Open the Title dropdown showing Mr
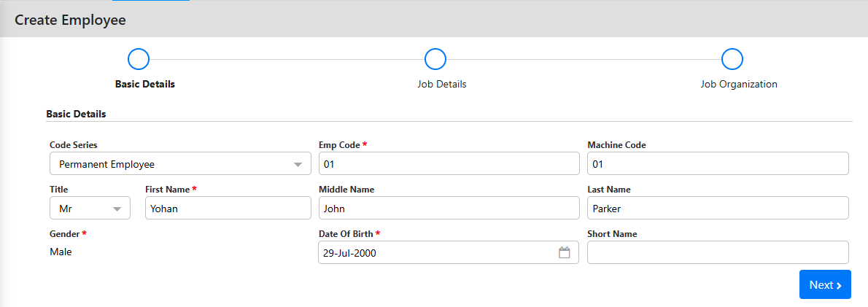The image size is (868, 307). [x=90, y=209]
